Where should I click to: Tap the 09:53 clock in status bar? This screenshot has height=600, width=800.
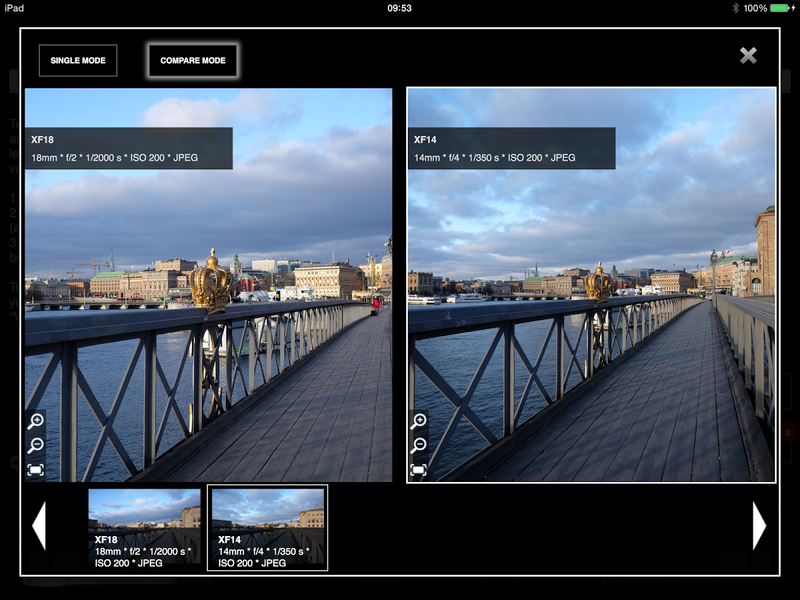tap(399, 8)
